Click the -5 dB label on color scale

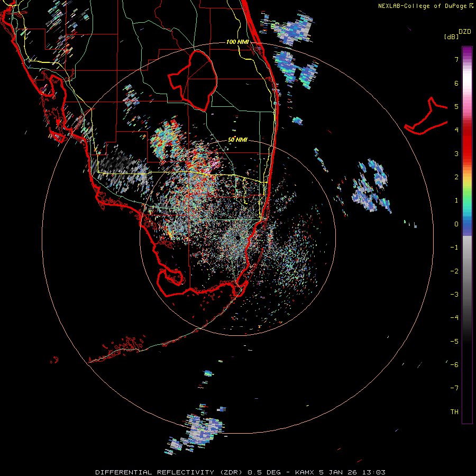tap(454, 342)
